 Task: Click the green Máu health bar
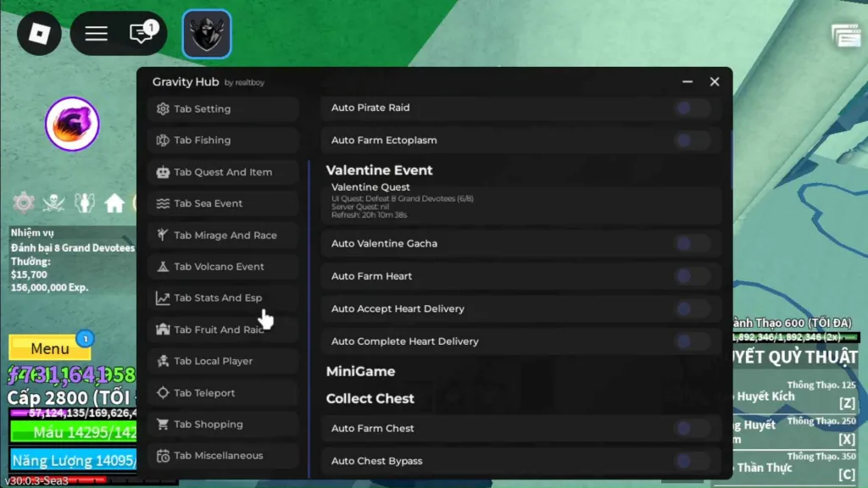(x=73, y=433)
